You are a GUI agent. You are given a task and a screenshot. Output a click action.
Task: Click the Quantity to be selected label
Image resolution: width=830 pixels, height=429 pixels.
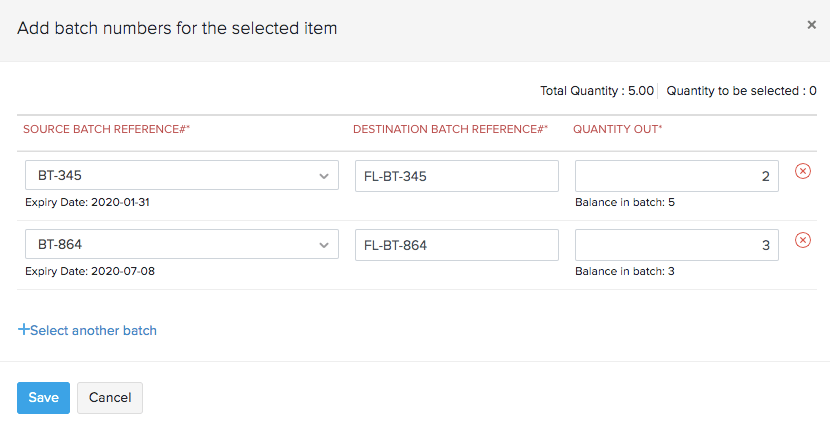[734, 91]
